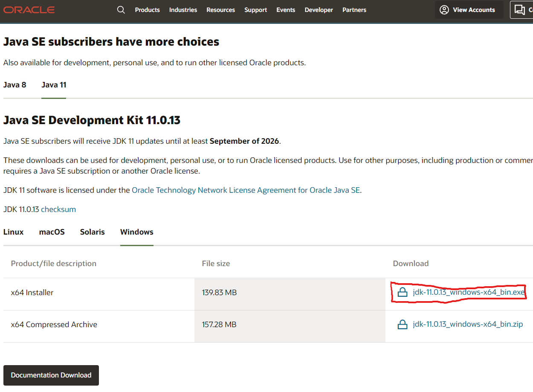Download jdk-11.0.13_windows-x64_bin.zip
The height and width of the screenshot is (392, 533).
[468, 324]
